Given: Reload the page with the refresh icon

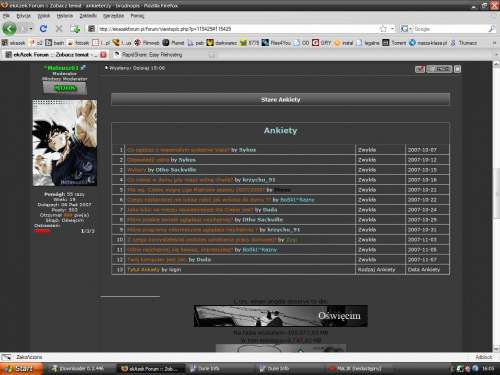Looking at the screenshot, I should click(x=43, y=29).
